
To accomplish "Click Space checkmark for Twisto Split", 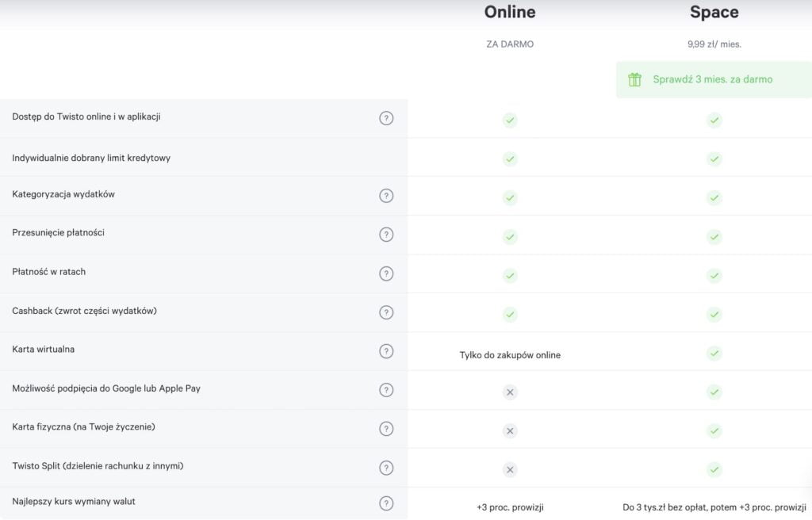I will pyautogui.click(x=714, y=470).
